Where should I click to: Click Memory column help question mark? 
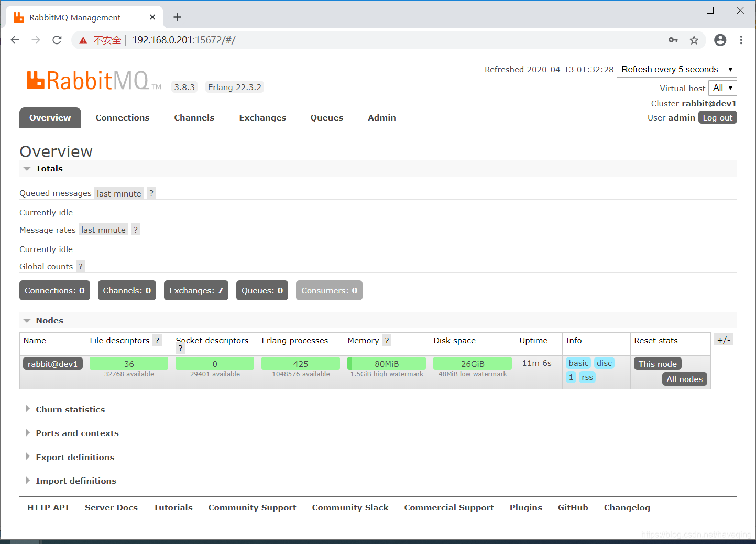click(x=387, y=340)
